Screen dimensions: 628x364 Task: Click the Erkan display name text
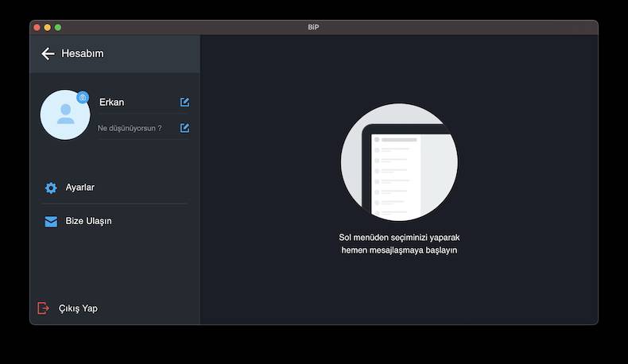tap(111, 103)
